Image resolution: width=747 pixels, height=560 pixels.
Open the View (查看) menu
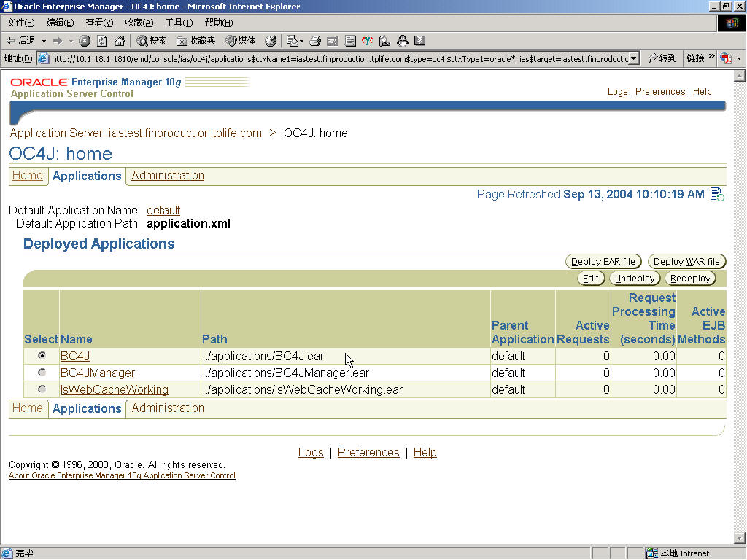coord(99,23)
